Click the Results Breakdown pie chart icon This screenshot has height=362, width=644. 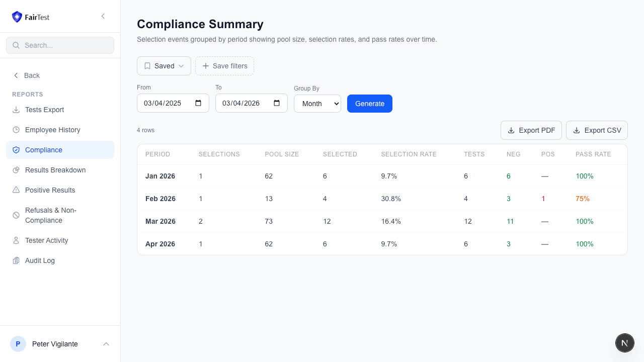(x=16, y=170)
